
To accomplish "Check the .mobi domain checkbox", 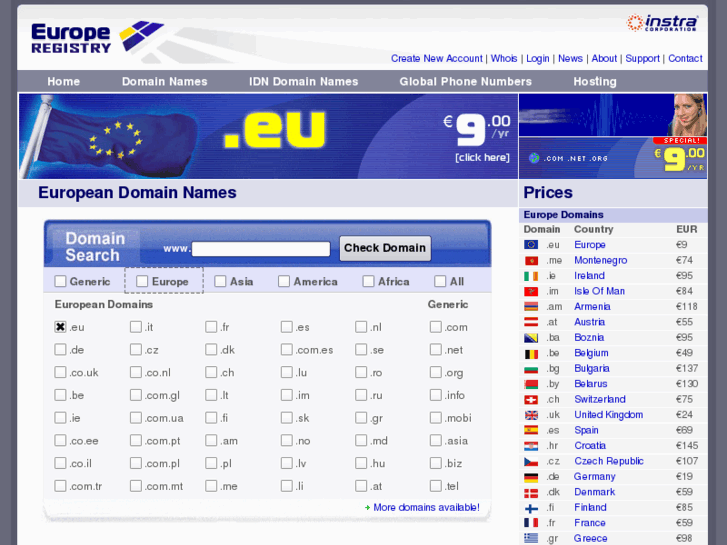I will [x=435, y=418].
